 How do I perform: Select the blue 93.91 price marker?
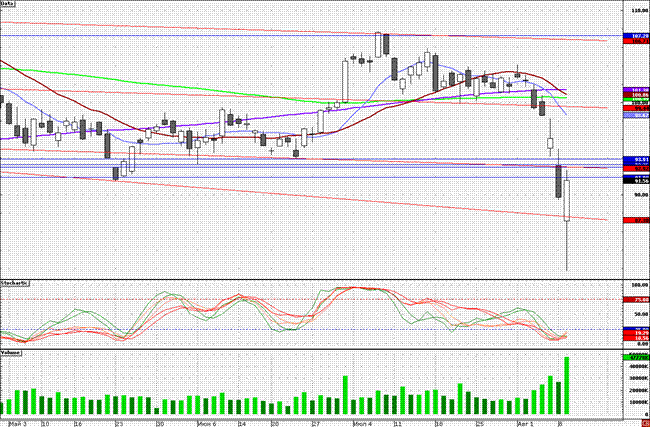click(636, 159)
